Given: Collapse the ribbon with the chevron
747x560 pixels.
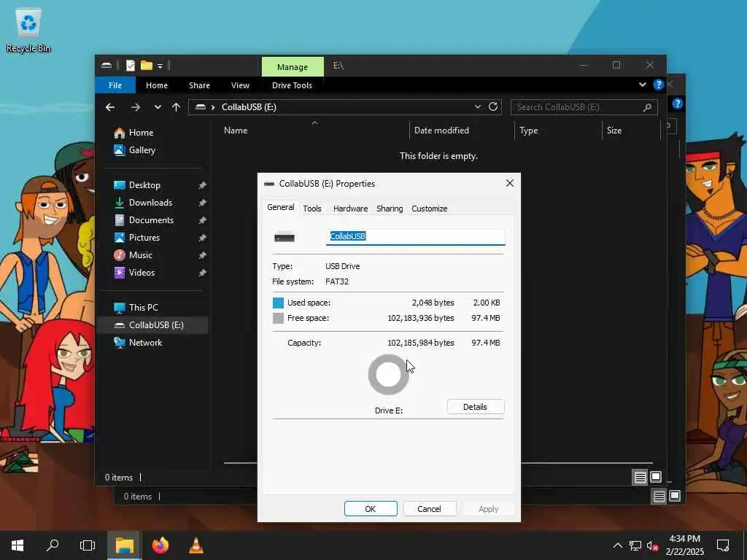Looking at the screenshot, I should (642, 85).
